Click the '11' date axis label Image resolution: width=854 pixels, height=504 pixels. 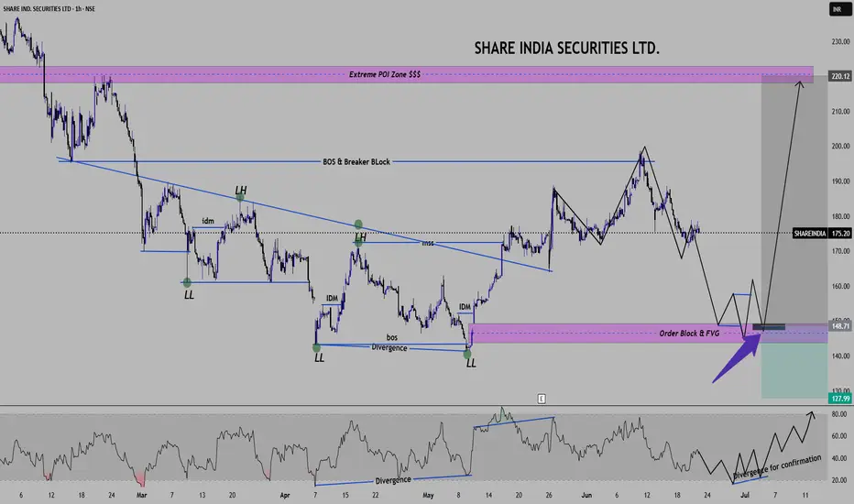(805, 495)
